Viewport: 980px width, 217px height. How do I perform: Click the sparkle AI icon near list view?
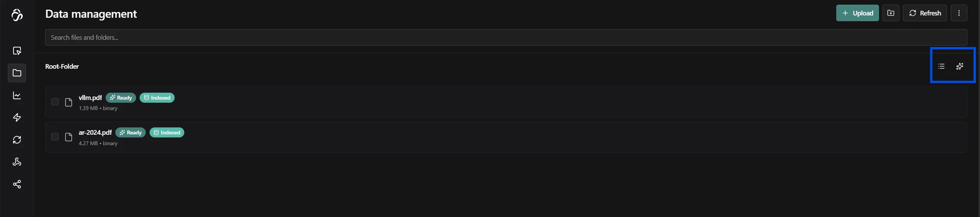pos(960,66)
